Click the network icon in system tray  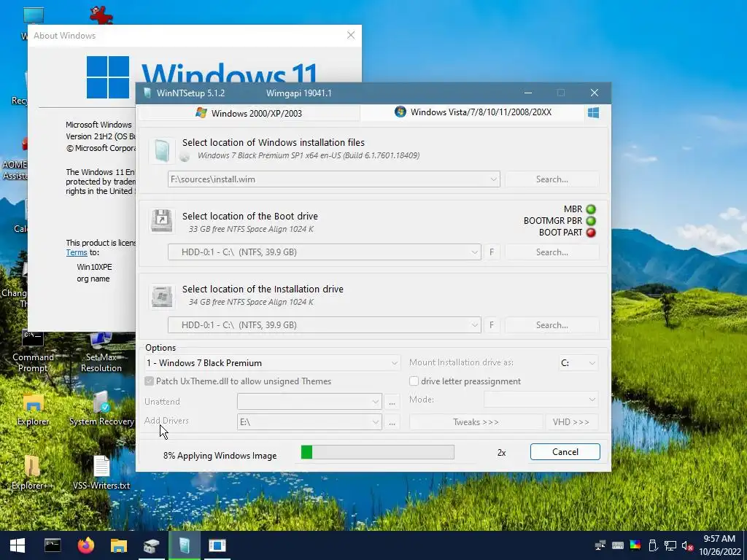click(600, 545)
